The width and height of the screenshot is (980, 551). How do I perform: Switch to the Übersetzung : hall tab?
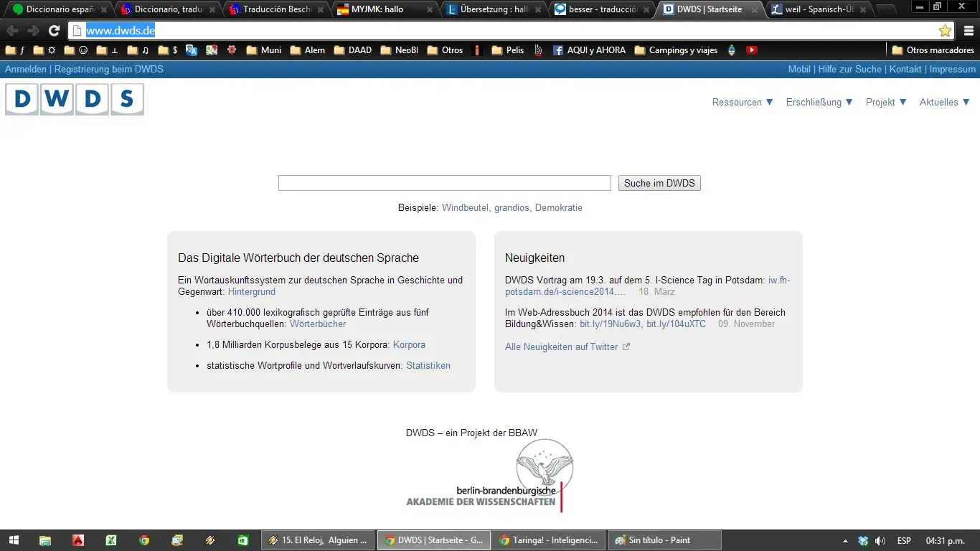pyautogui.click(x=492, y=10)
